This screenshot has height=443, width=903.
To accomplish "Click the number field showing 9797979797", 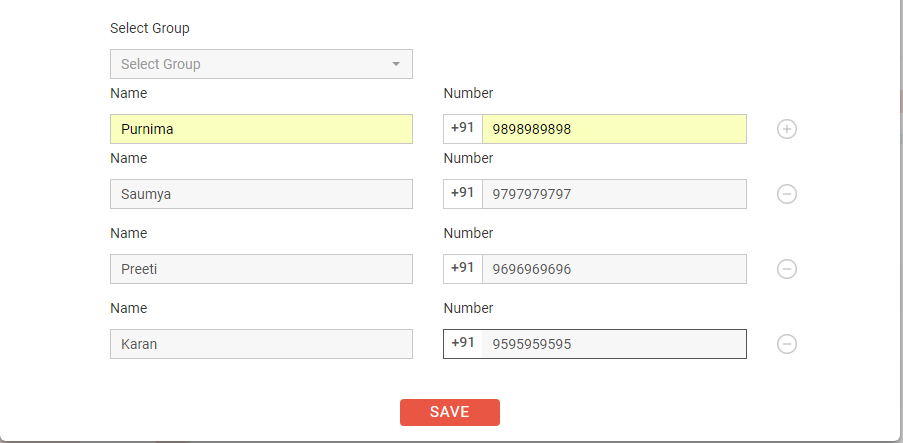I will pos(614,194).
